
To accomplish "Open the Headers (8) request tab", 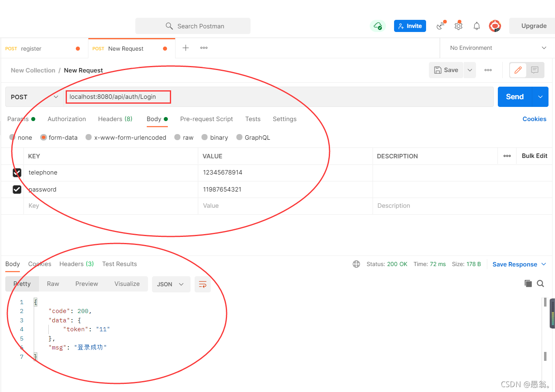I will coord(115,119).
